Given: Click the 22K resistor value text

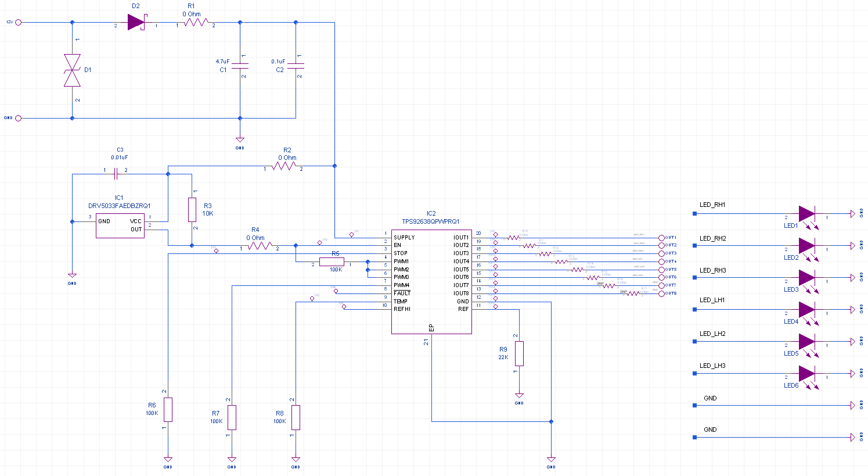Looking at the screenshot, I should [503, 357].
